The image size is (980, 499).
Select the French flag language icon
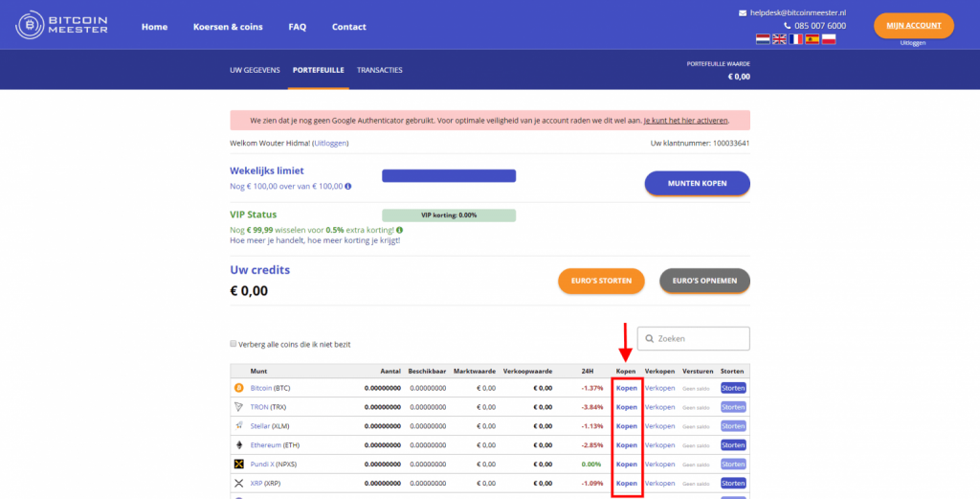point(795,39)
